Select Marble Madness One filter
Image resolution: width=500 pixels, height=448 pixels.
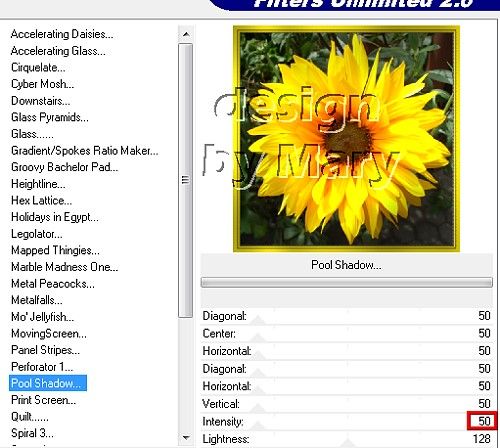64,267
